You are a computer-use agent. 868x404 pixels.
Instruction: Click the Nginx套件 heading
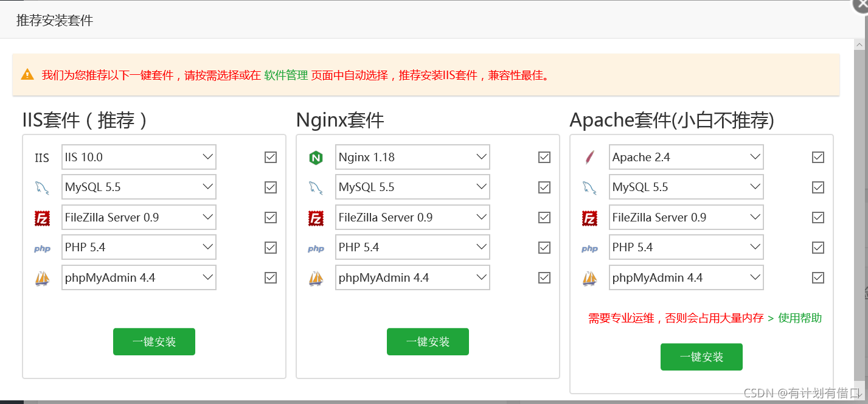[x=340, y=120]
